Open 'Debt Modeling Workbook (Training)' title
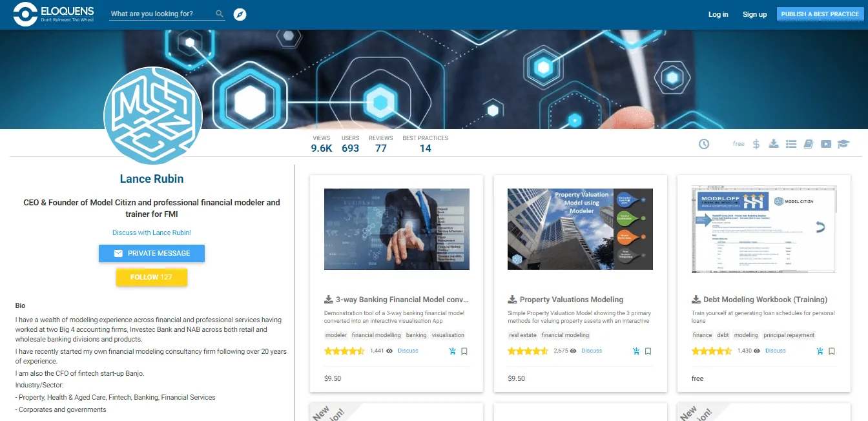868x421 pixels. [765, 300]
